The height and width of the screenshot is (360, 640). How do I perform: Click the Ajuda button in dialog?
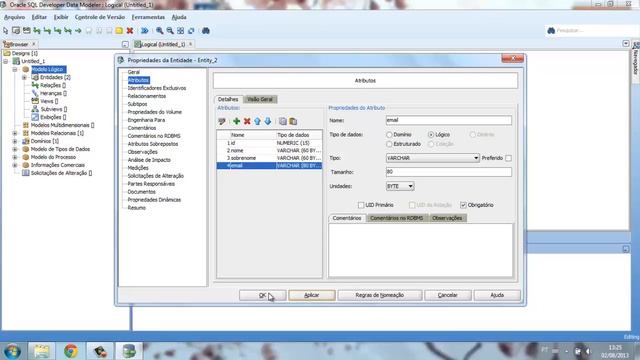[x=497, y=295]
